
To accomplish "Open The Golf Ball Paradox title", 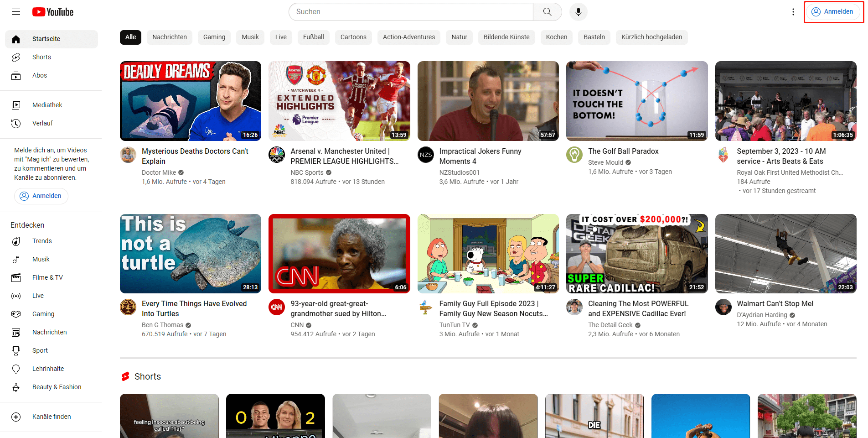I will coord(623,151).
